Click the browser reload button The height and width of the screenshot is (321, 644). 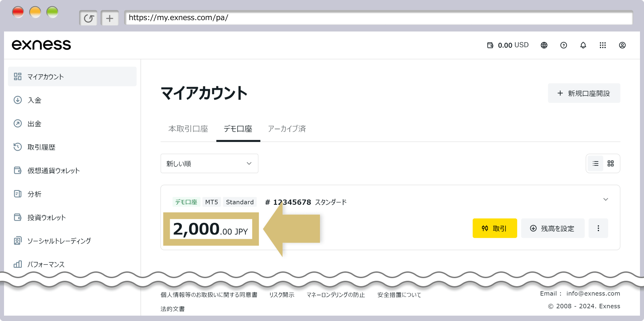click(89, 18)
